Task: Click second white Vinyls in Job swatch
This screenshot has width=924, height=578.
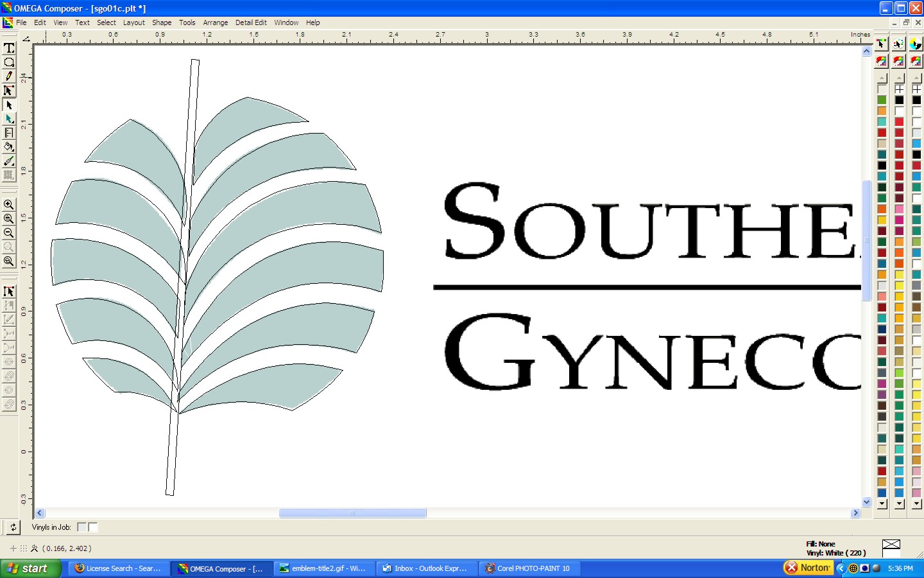Action: point(93,527)
